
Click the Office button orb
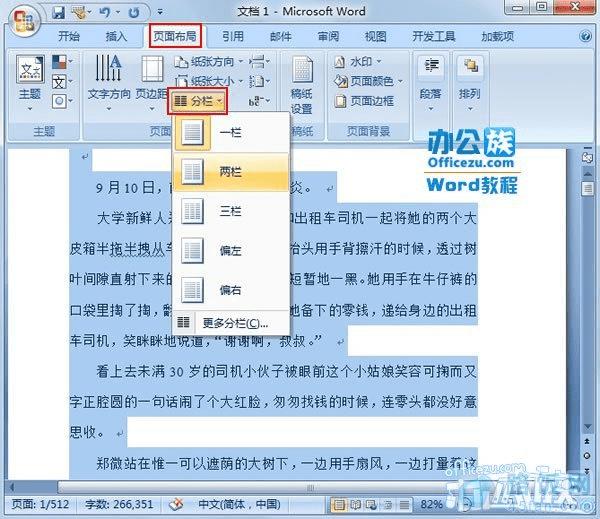pyautogui.click(x=24, y=21)
